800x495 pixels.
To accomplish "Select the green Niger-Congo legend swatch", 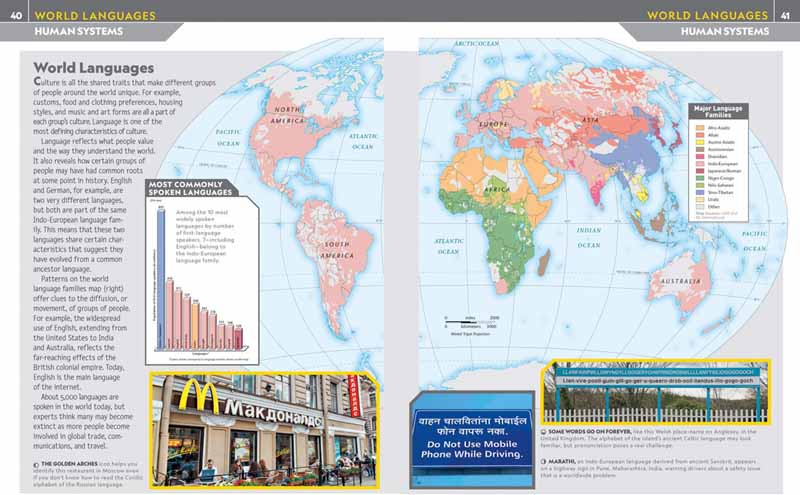I will click(x=700, y=178).
